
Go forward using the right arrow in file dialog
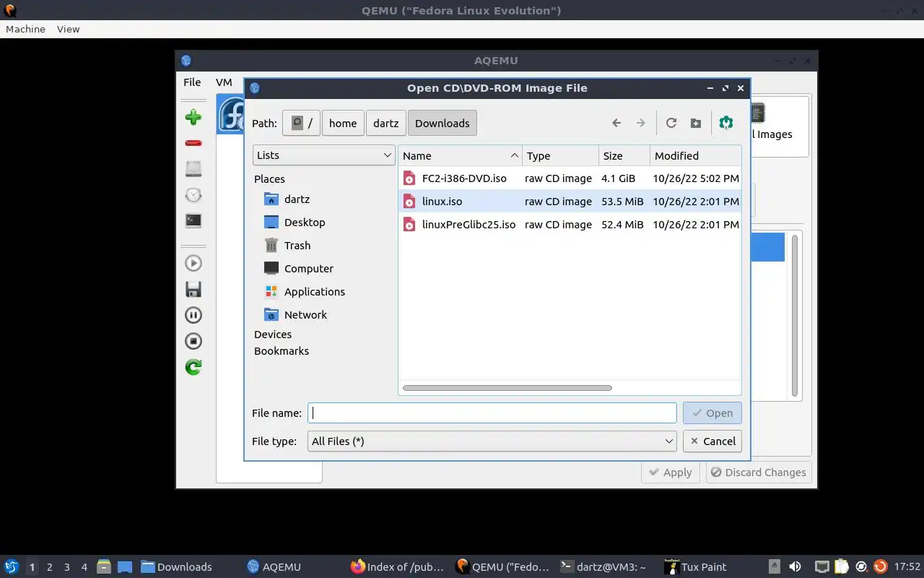pos(640,123)
